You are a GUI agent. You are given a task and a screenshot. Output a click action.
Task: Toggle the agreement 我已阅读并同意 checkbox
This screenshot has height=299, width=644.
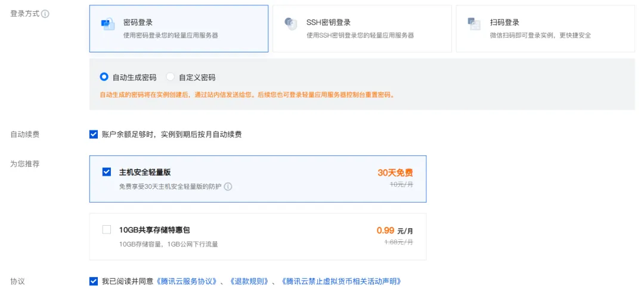coord(94,281)
